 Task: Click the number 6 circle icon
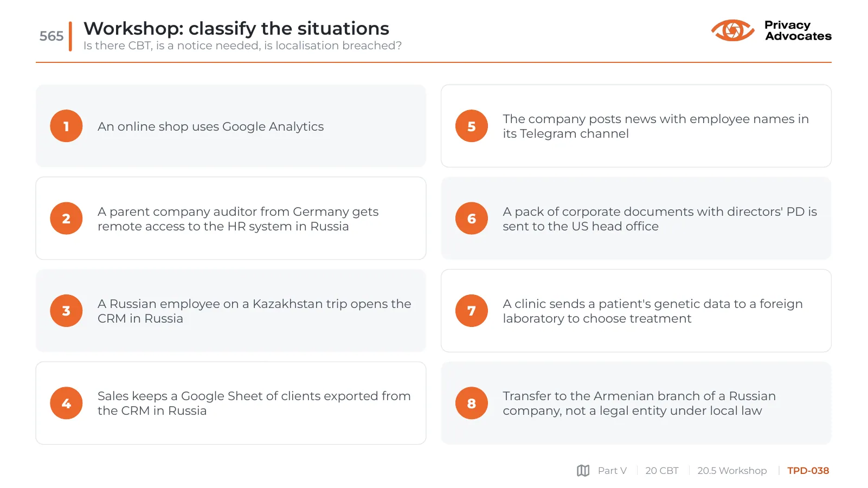(471, 219)
